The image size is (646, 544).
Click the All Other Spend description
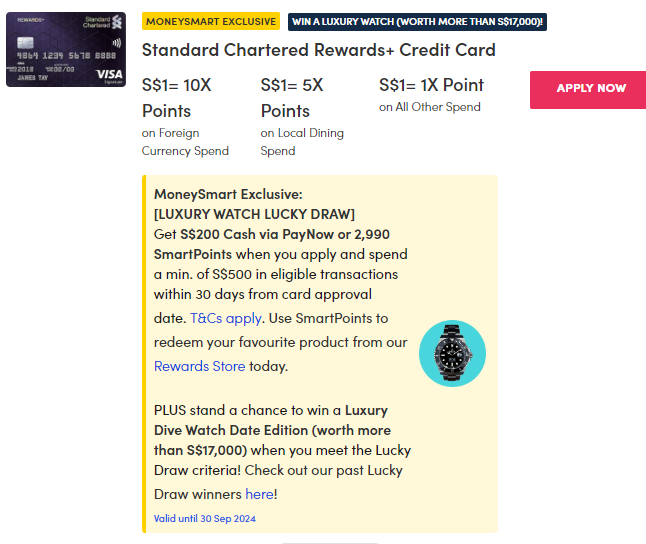(430, 107)
